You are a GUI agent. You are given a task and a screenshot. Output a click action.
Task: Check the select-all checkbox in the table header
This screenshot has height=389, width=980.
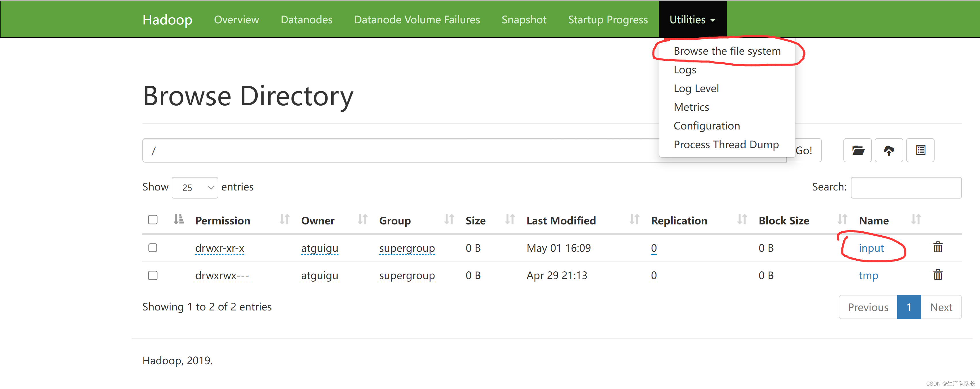(x=153, y=220)
